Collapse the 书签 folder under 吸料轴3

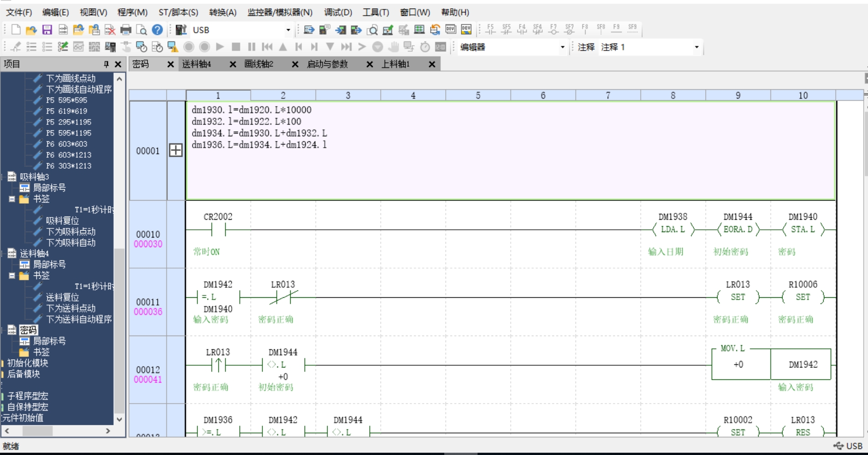[x=12, y=199]
